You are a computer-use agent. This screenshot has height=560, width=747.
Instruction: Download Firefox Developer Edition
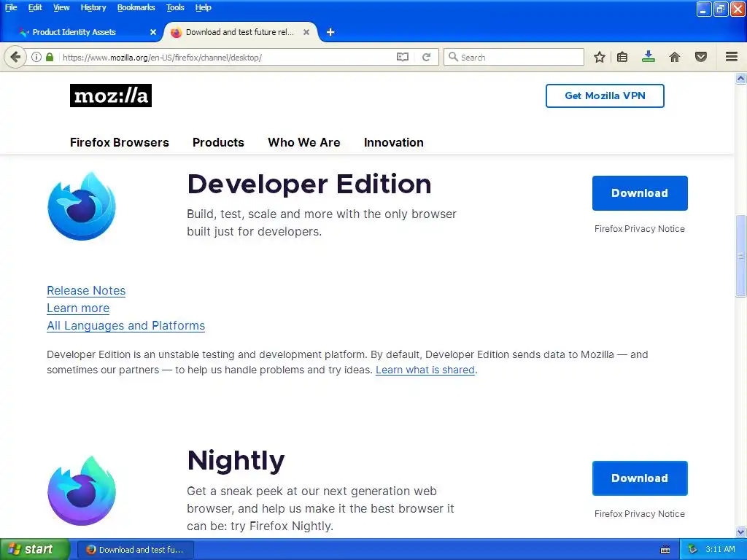640,192
